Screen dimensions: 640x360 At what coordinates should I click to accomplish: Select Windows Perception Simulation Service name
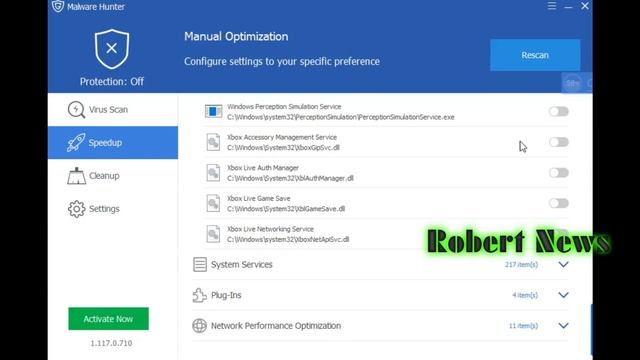pyautogui.click(x=284, y=107)
